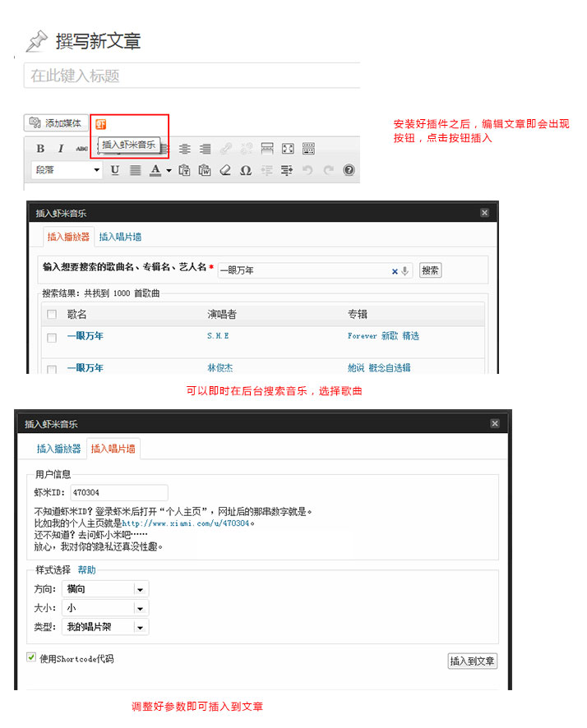Click album link Forever 新歌 精选
Viewport: 587px width, 728px height.
pos(383,336)
